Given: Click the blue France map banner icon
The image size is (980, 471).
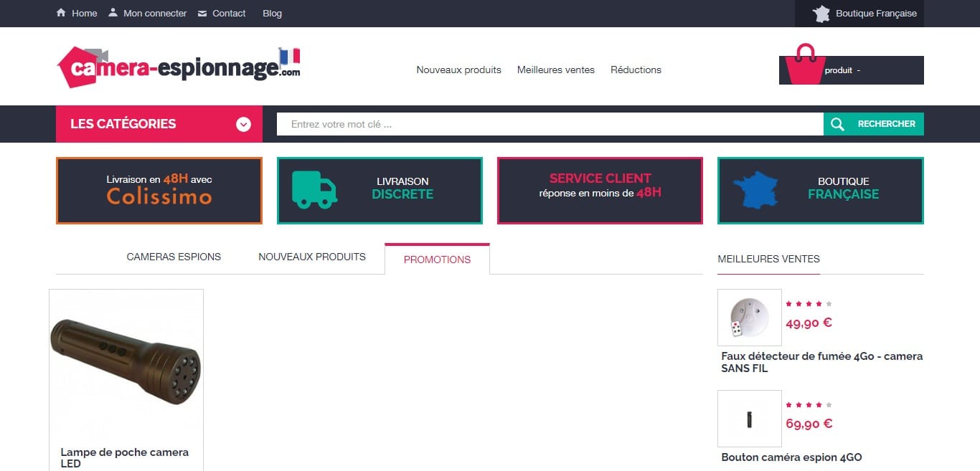Looking at the screenshot, I should tap(755, 190).
